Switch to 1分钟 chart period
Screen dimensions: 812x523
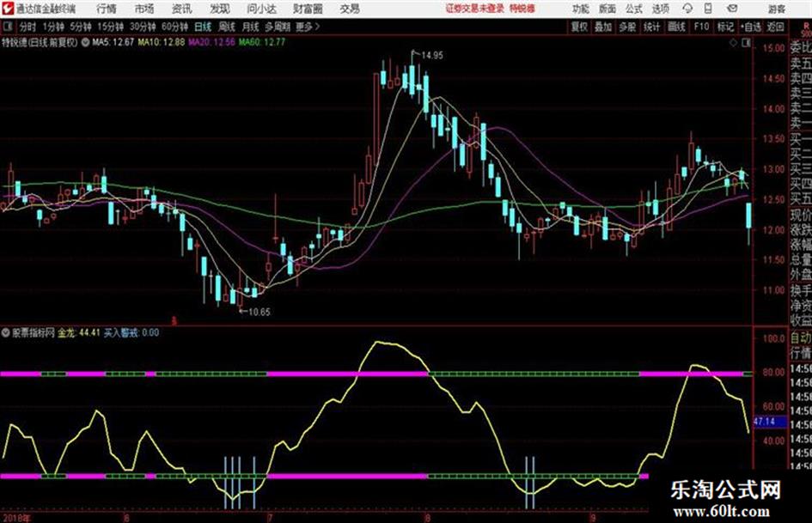click(x=52, y=27)
